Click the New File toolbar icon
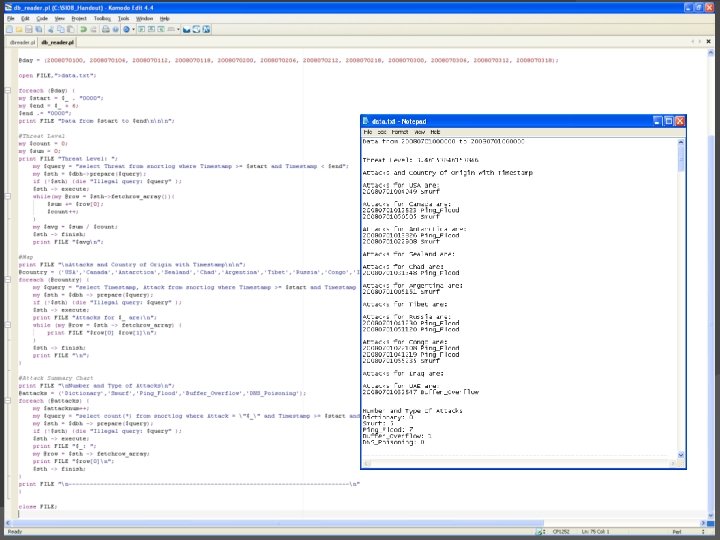This screenshot has height=540, width=720. click(x=10, y=30)
